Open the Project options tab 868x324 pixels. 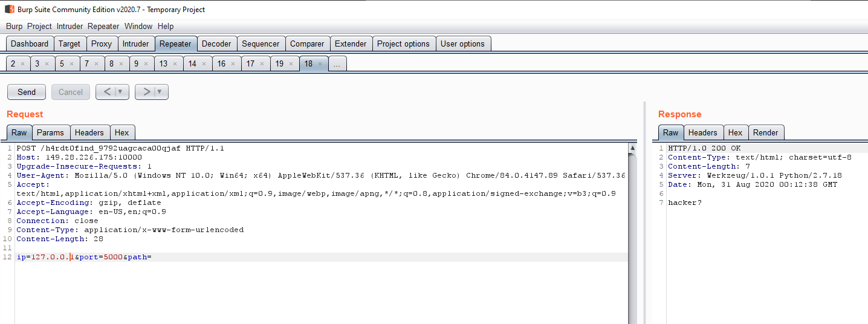[x=403, y=44]
